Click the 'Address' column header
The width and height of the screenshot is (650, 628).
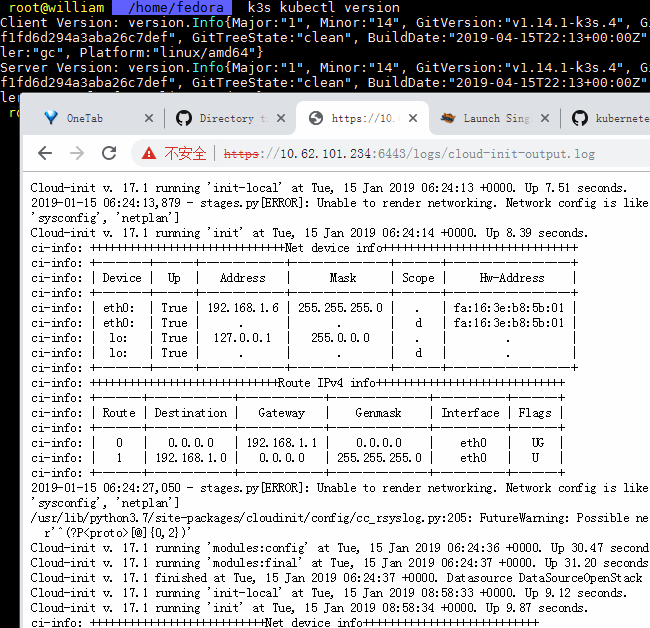point(243,278)
